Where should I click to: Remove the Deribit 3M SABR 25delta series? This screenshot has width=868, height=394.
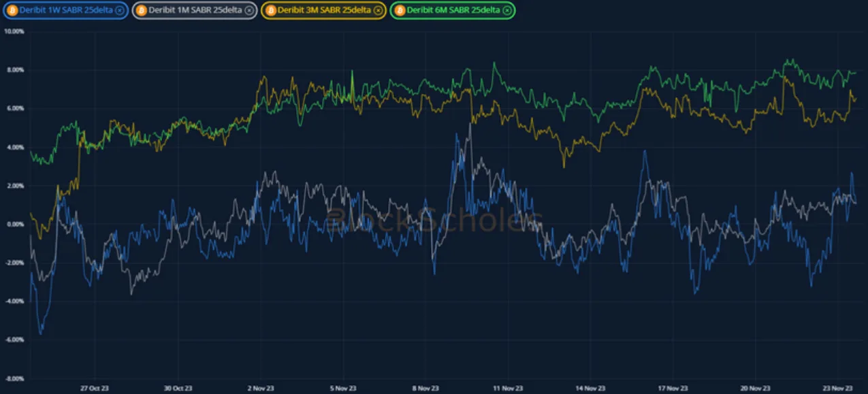point(378,10)
